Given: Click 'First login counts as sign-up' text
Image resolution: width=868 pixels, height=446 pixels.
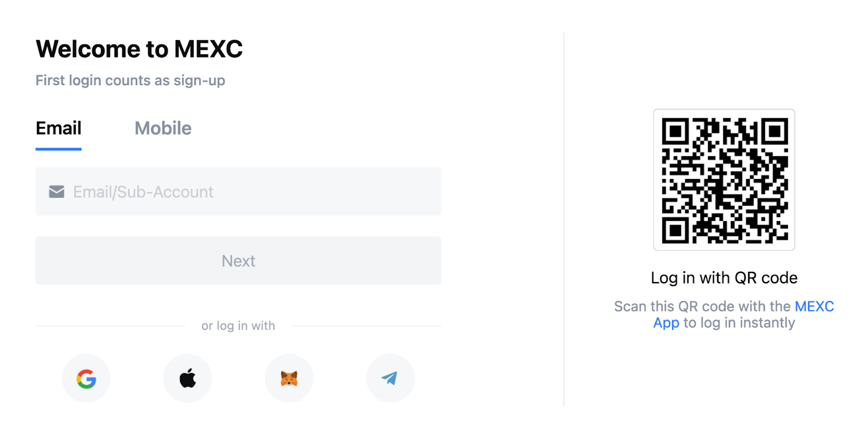Looking at the screenshot, I should tap(130, 80).
